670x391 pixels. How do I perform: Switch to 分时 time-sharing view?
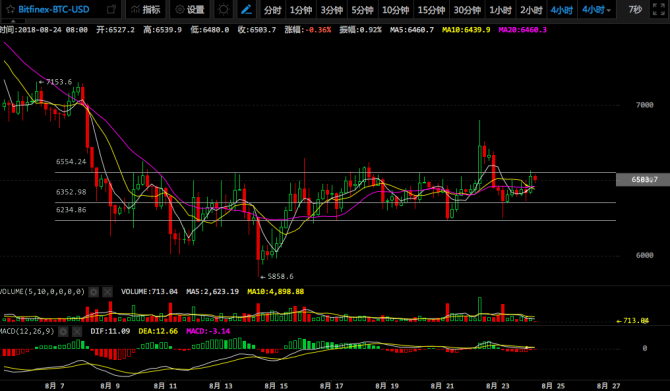coord(272,10)
